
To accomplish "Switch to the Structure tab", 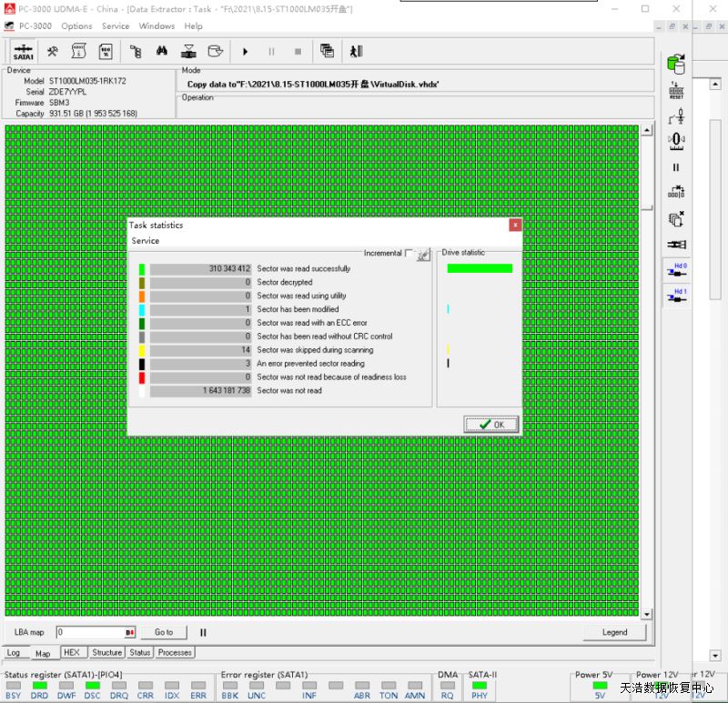I will (106, 652).
